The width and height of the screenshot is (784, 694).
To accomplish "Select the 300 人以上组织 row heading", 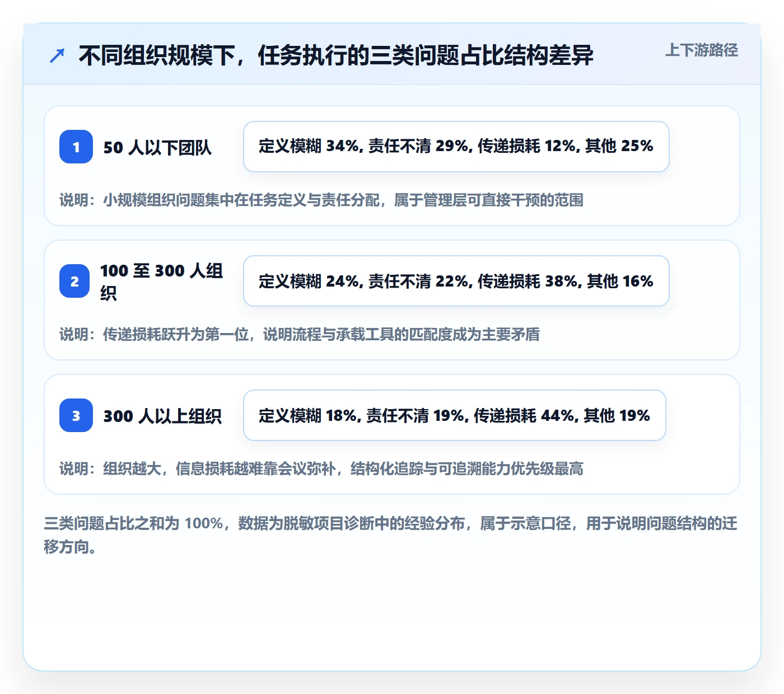I will pos(162,416).
